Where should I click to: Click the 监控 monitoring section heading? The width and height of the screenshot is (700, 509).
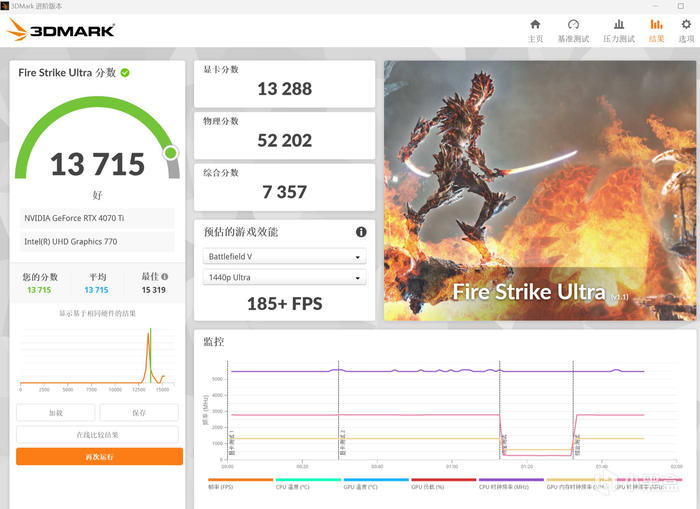[213, 342]
